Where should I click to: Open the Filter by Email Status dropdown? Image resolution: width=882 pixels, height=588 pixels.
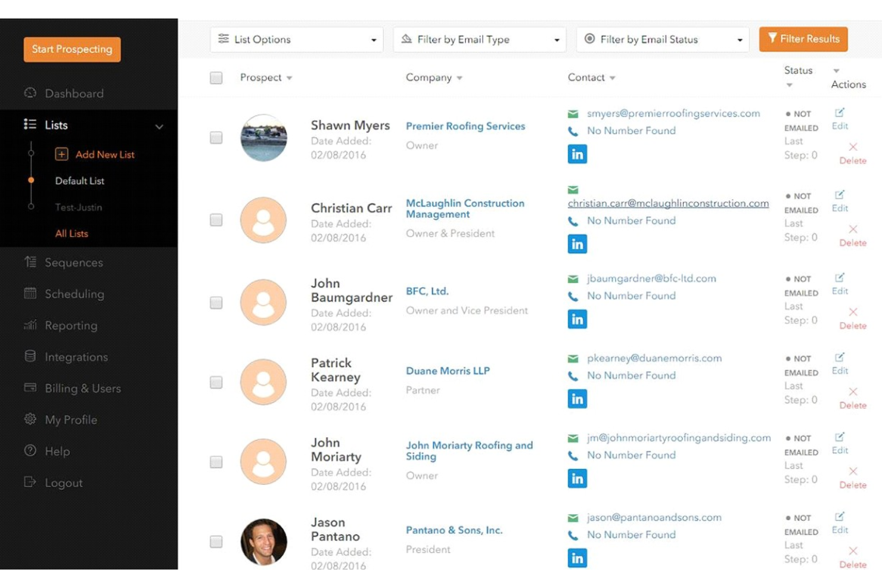[x=662, y=39]
